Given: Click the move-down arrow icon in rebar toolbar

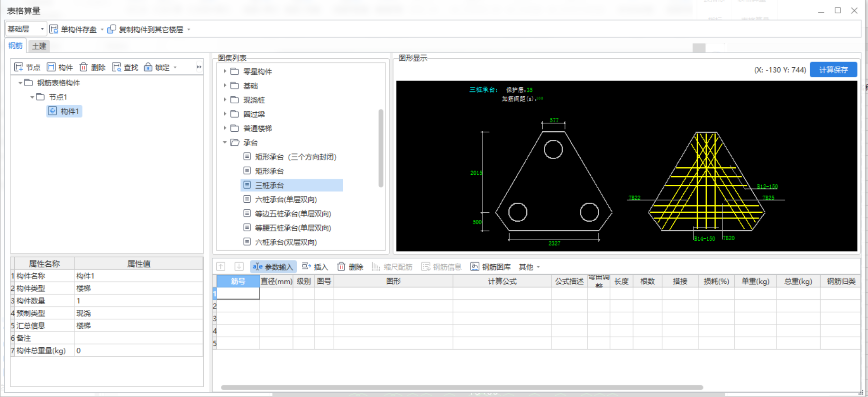Looking at the screenshot, I should [x=239, y=267].
